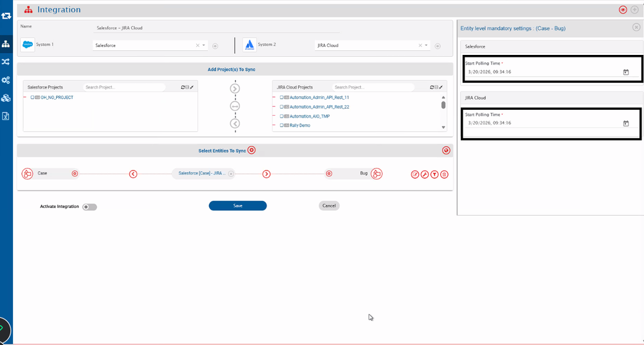Open calendar picker for JIRA Cloud polling time

626,123
